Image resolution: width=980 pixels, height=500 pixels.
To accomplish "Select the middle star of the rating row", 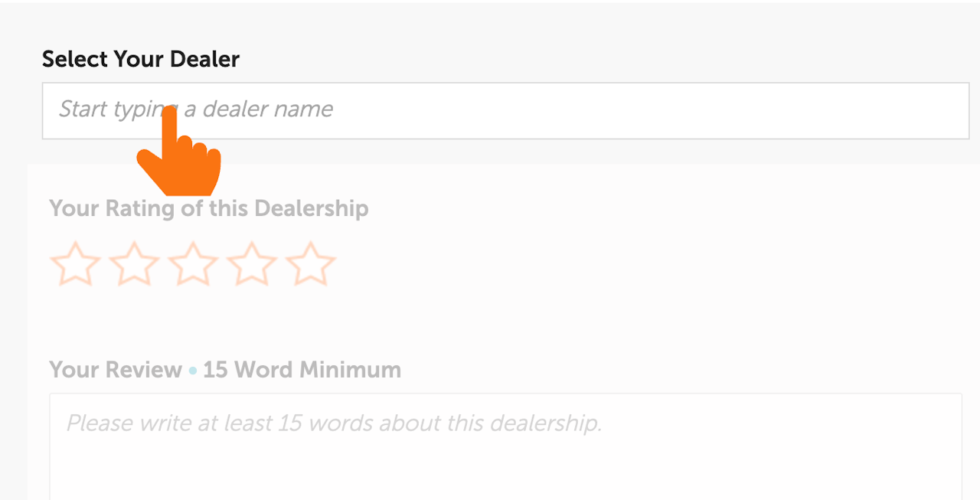I will (193, 264).
